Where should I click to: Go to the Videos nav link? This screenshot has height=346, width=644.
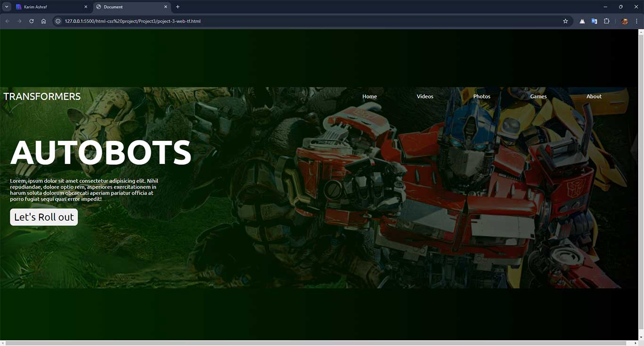[425, 97]
